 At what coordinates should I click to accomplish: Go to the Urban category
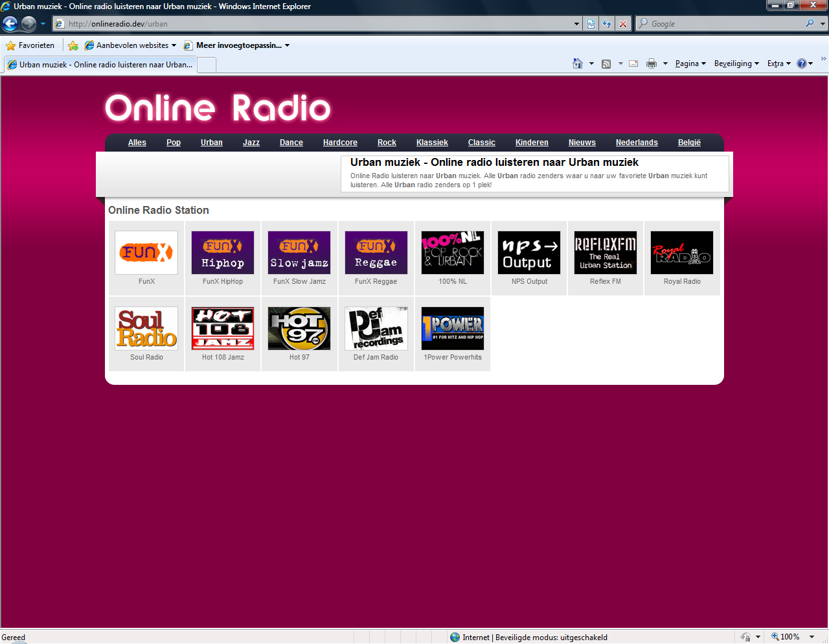[212, 143]
